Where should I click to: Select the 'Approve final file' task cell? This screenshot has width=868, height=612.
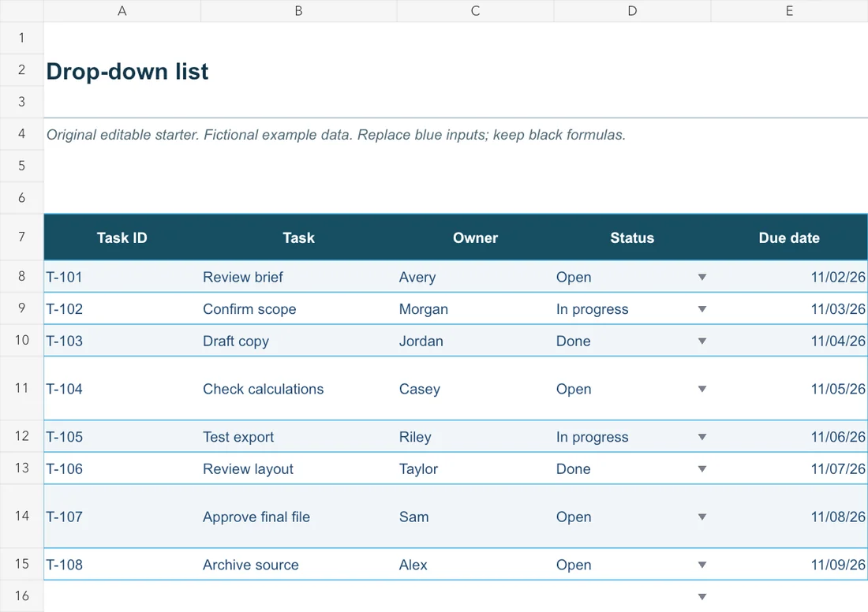[298, 517]
